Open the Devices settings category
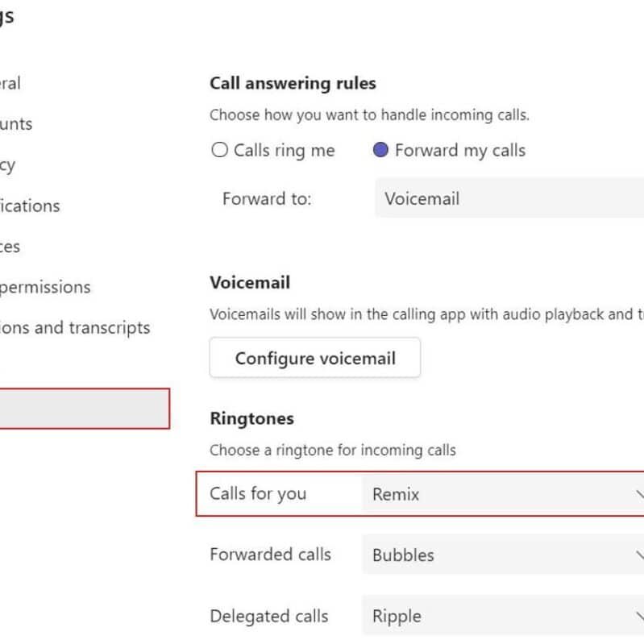Screen dimensions: 644x644 [10, 247]
